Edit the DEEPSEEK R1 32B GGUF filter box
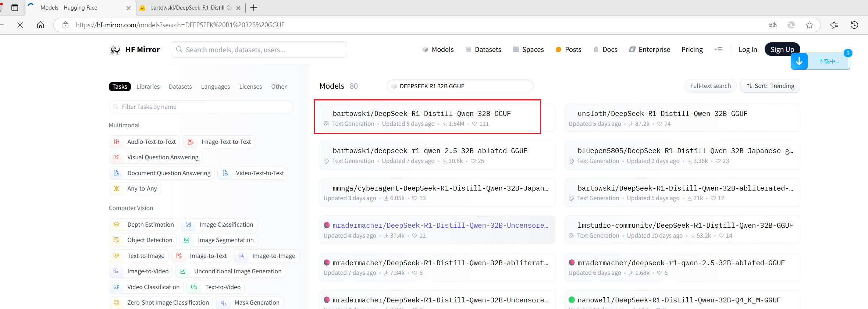The image size is (868, 309). tap(460, 86)
